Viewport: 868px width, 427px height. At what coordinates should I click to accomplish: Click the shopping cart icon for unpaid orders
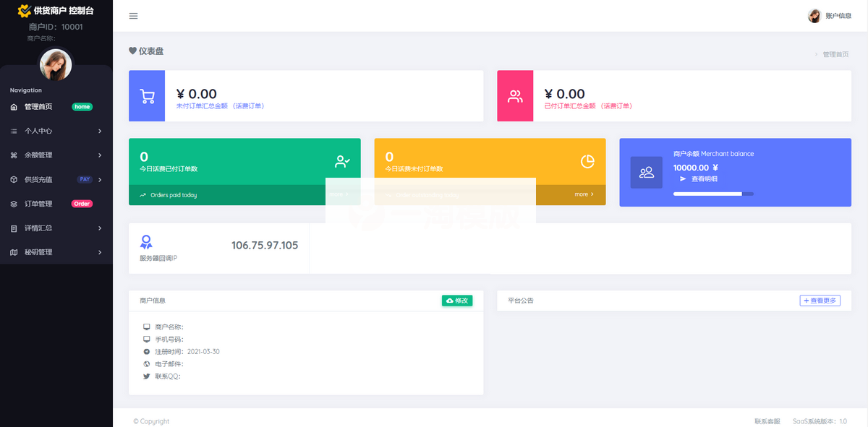pos(147,96)
